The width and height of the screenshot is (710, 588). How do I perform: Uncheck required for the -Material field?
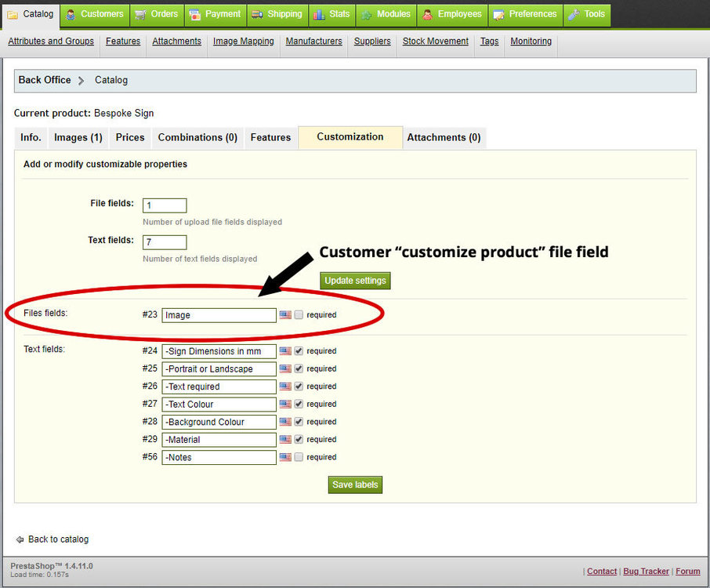coord(299,439)
